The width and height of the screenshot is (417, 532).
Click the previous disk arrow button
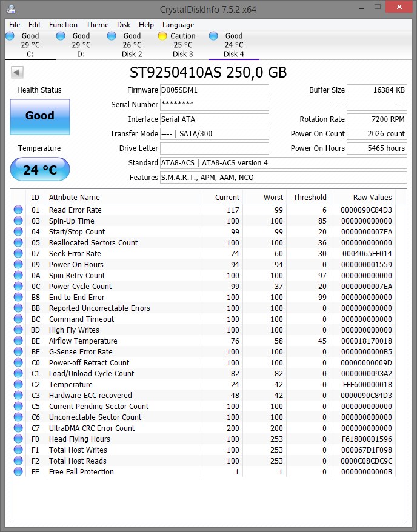[x=17, y=72]
